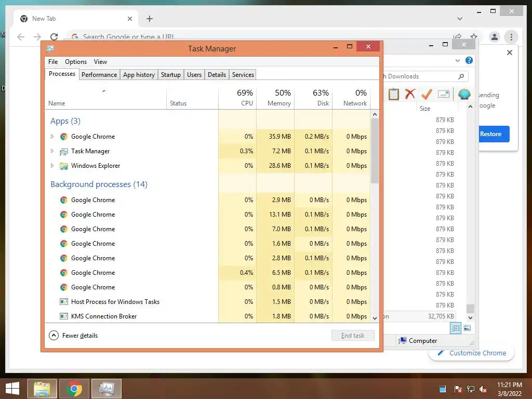Click Chrome's reload page icon
Image resolution: width=532 pixels, height=399 pixels.
click(54, 37)
